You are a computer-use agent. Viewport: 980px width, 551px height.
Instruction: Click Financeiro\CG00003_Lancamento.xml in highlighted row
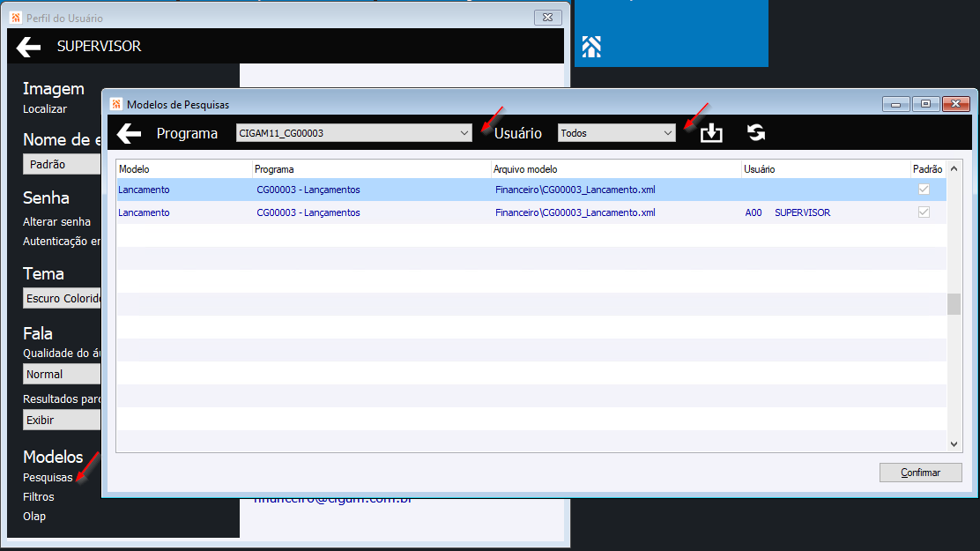(x=575, y=190)
